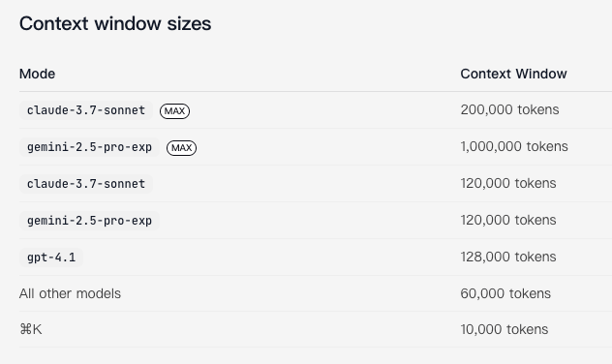Image resolution: width=612 pixels, height=364 pixels.
Task: Click the non-MAX gemini-2.5-pro-exp code label
Action: click(x=89, y=221)
